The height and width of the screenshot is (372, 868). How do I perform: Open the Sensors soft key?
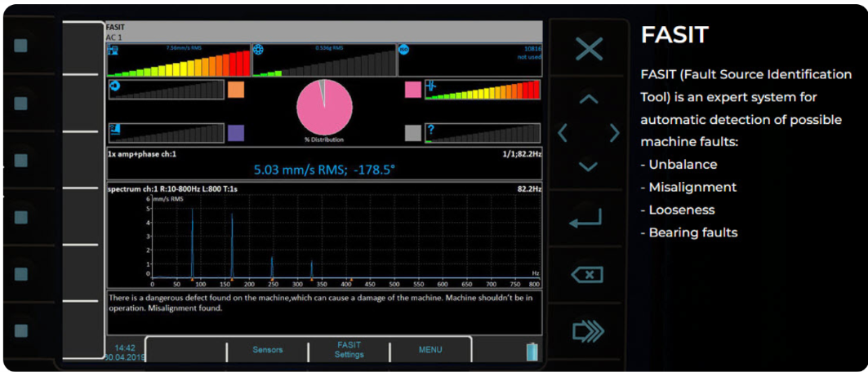[267, 350]
